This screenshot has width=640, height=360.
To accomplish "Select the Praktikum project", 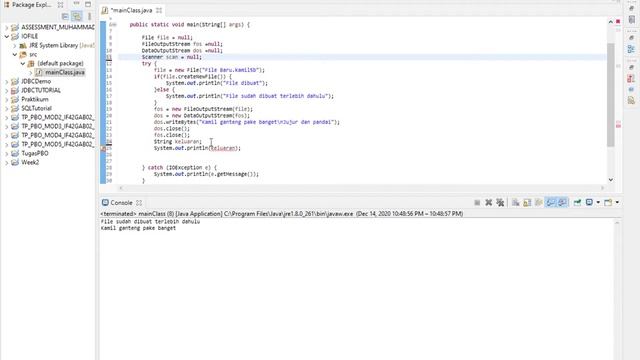I will click(35, 99).
